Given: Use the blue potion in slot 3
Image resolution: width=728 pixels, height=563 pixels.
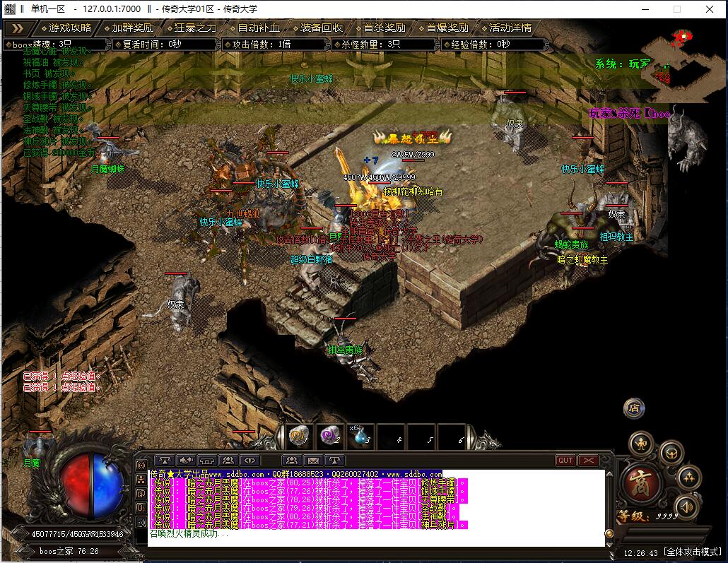Looking at the screenshot, I should click(360, 437).
